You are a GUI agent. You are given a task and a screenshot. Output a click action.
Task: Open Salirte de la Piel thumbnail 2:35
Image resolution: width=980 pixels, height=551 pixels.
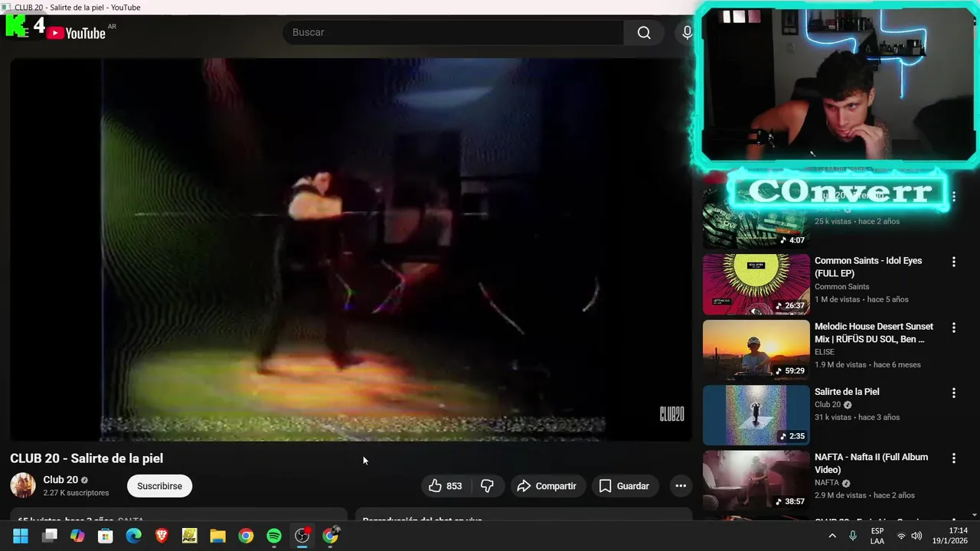(x=756, y=415)
